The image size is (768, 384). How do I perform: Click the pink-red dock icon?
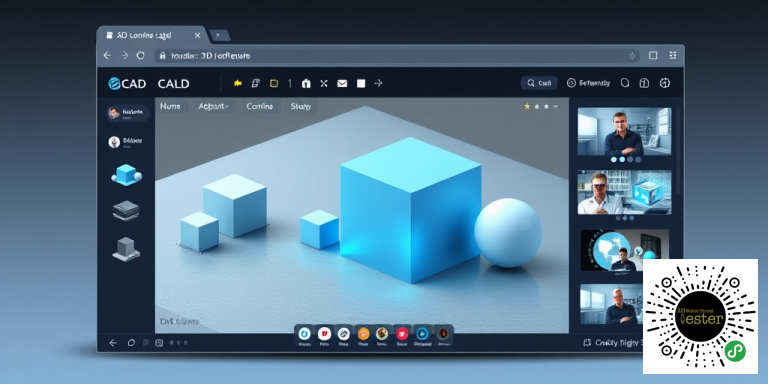click(x=402, y=334)
